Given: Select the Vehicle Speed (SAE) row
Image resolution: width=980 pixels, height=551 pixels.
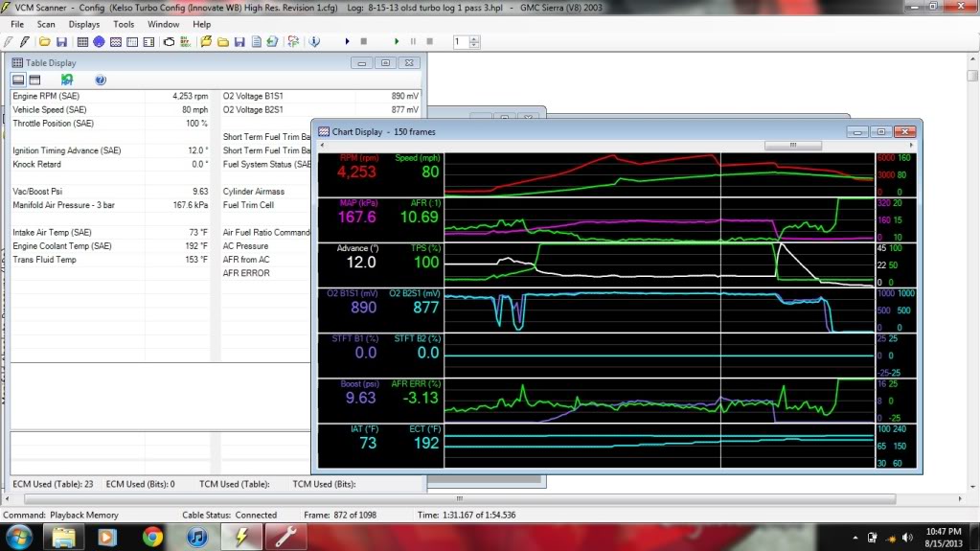Looking at the screenshot, I should click(110, 110).
